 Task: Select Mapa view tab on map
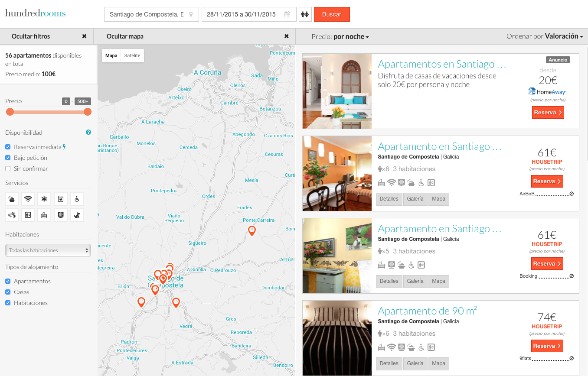pyautogui.click(x=111, y=55)
